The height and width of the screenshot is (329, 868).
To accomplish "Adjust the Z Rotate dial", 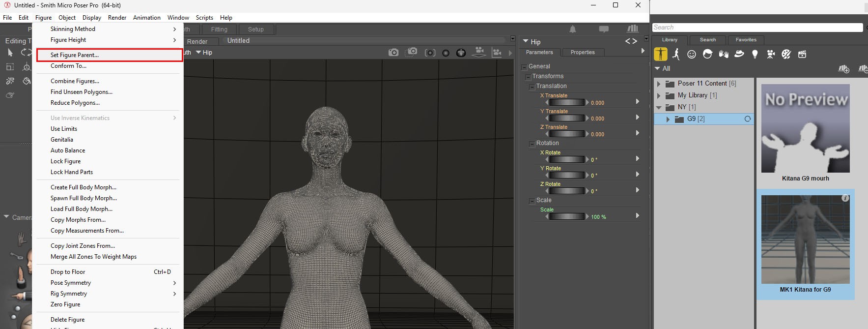I will (x=567, y=191).
